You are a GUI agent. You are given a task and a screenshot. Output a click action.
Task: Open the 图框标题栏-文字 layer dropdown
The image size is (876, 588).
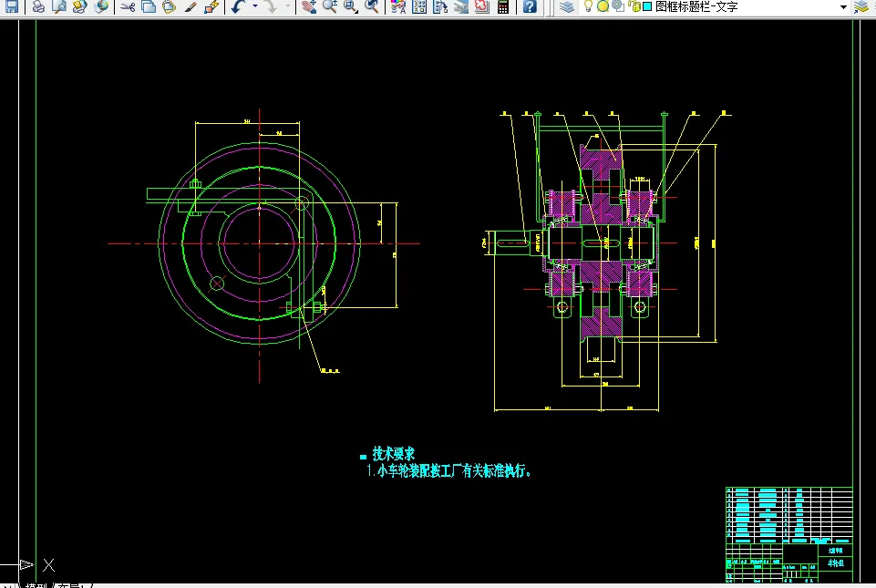tap(715, 6)
